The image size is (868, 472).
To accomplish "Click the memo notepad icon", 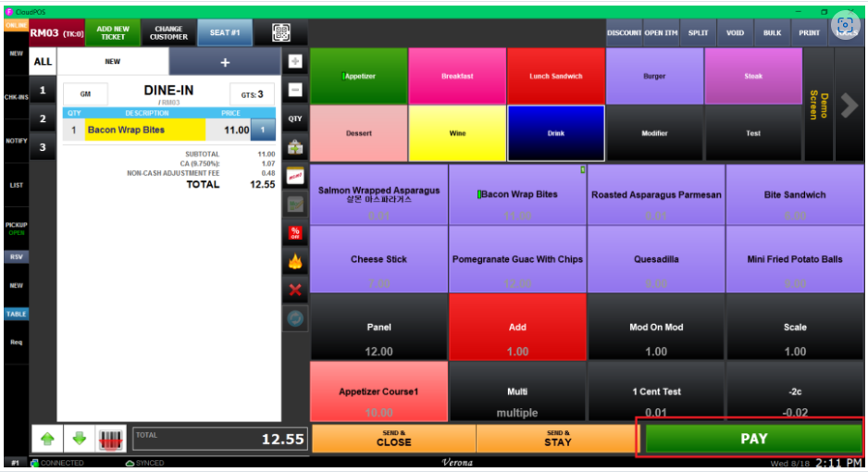I will click(x=295, y=175).
